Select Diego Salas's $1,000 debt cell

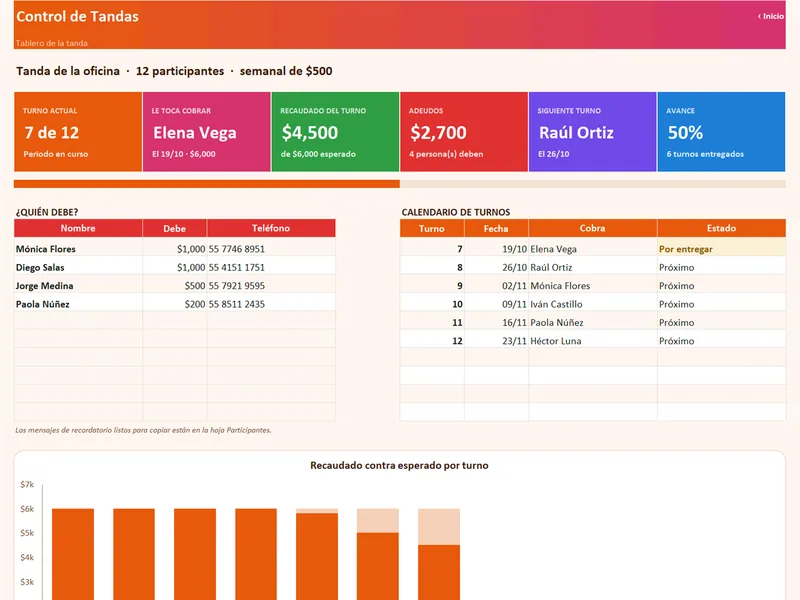coord(174,267)
